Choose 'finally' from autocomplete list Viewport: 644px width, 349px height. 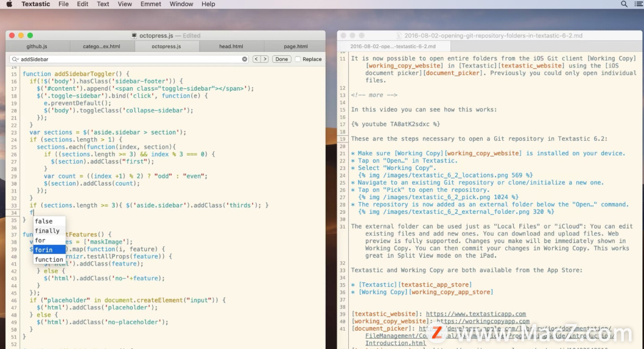(49, 231)
